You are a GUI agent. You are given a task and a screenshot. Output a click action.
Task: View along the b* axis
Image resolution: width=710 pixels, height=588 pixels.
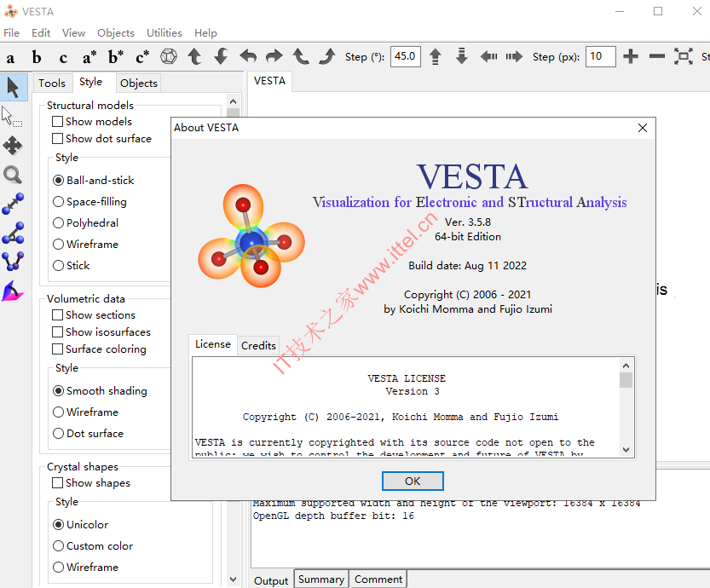tap(115, 57)
